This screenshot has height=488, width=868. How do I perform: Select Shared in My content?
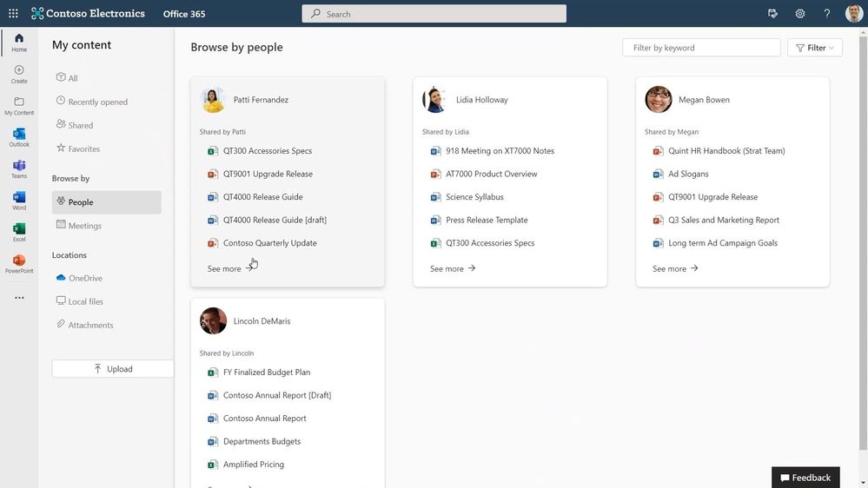tap(75, 125)
